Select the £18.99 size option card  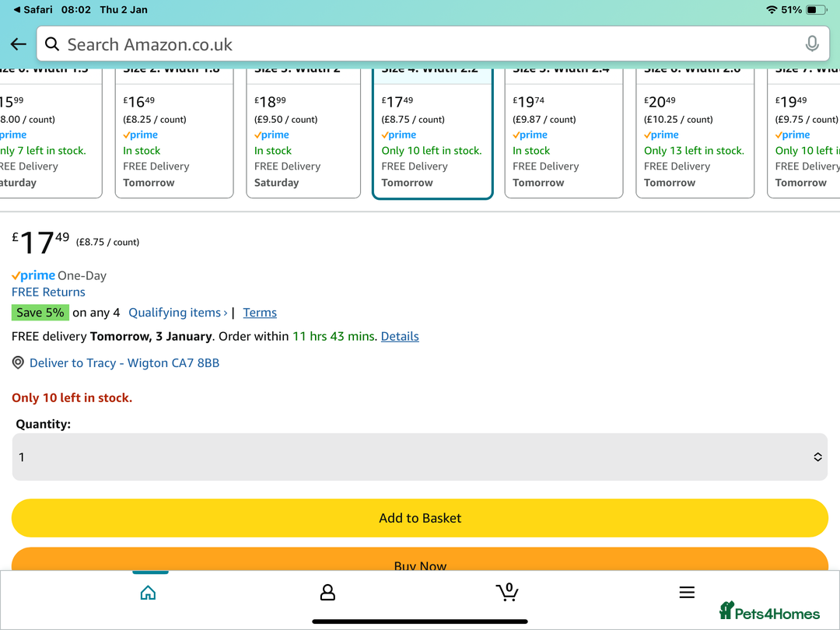tap(303, 134)
